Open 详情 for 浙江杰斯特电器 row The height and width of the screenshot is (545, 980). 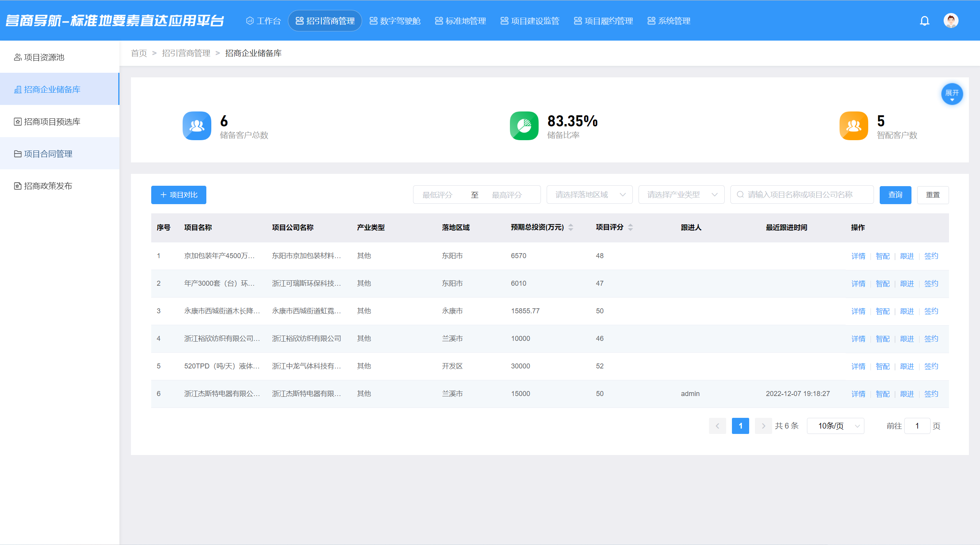(858, 394)
